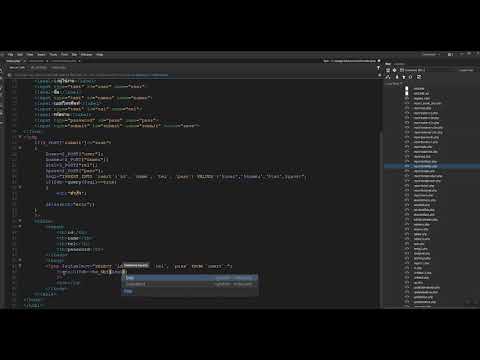Open the workspace switcher dropdown in title bar
Image resolution: width=480 pixels, height=360 pixels.
tap(430, 55)
